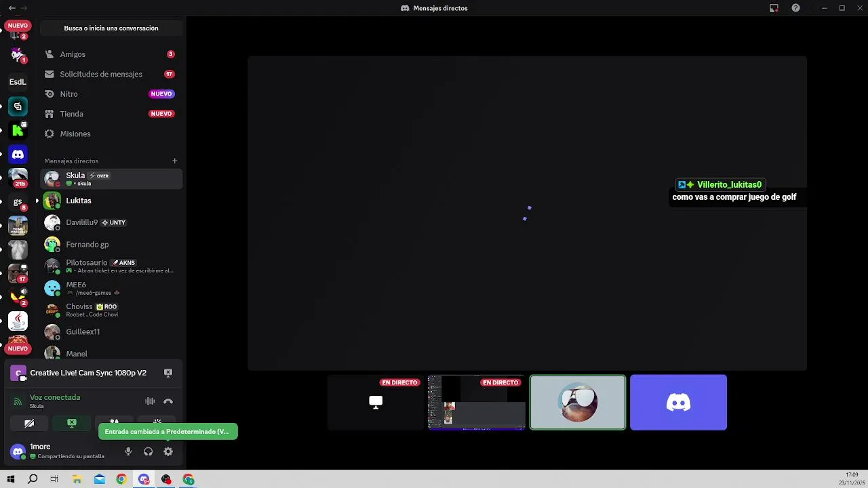Create a new direct message with plus icon
The image size is (868, 488).
(174, 161)
